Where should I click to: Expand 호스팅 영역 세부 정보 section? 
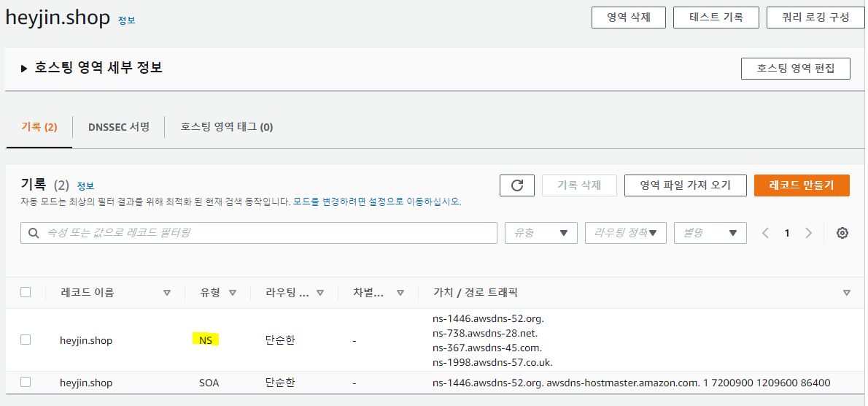[x=24, y=69]
